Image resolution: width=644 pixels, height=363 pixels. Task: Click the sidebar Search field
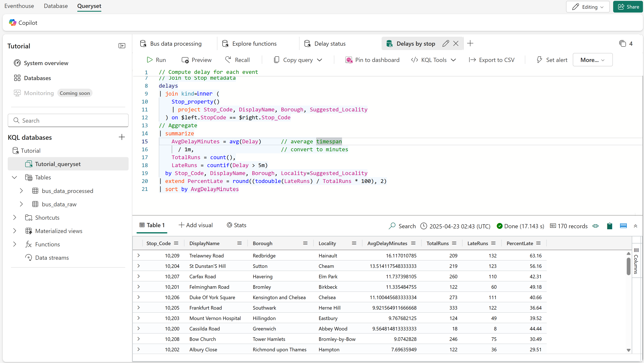(68, 121)
